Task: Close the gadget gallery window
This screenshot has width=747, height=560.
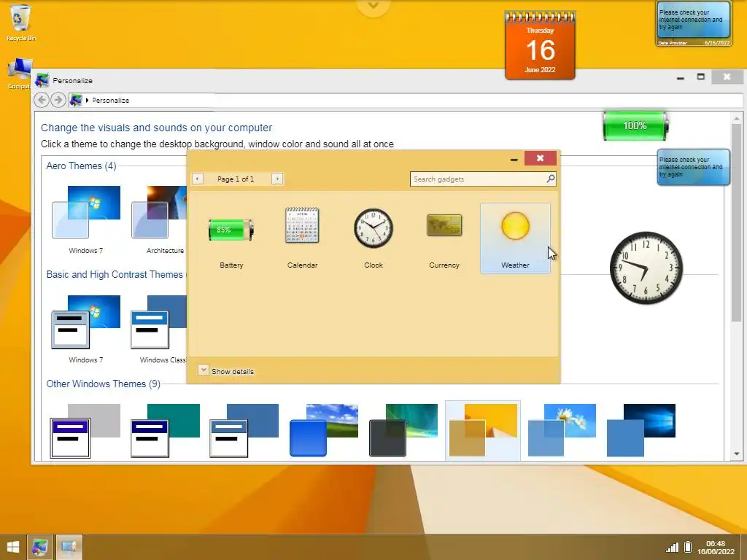Action: click(x=541, y=158)
